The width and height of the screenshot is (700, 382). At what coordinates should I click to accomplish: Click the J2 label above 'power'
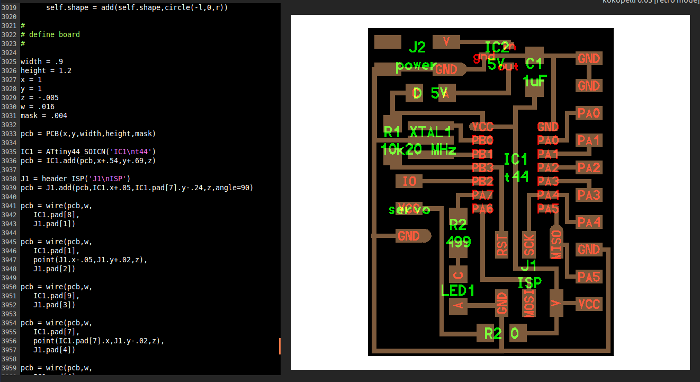pyautogui.click(x=417, y=47)
